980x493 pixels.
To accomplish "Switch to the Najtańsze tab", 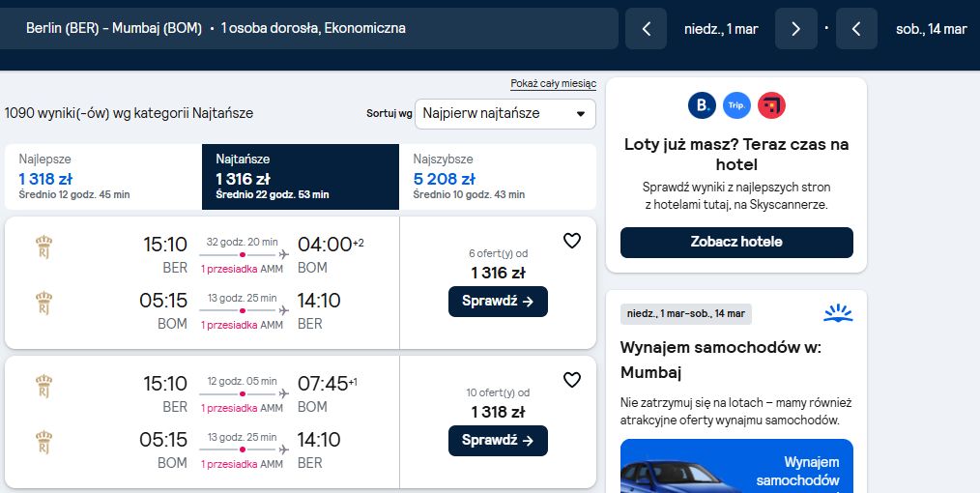I will coord(301,177).
